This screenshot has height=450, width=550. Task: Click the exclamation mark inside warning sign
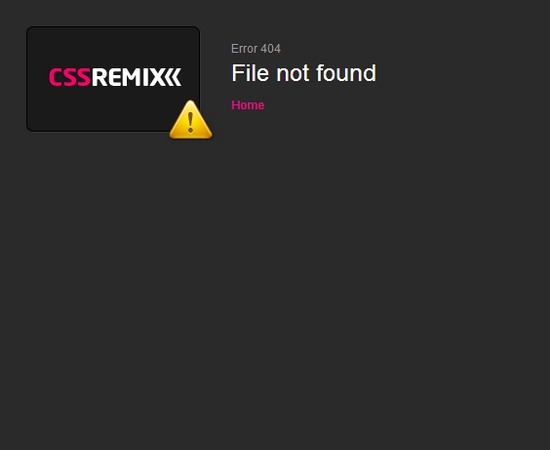190,122
